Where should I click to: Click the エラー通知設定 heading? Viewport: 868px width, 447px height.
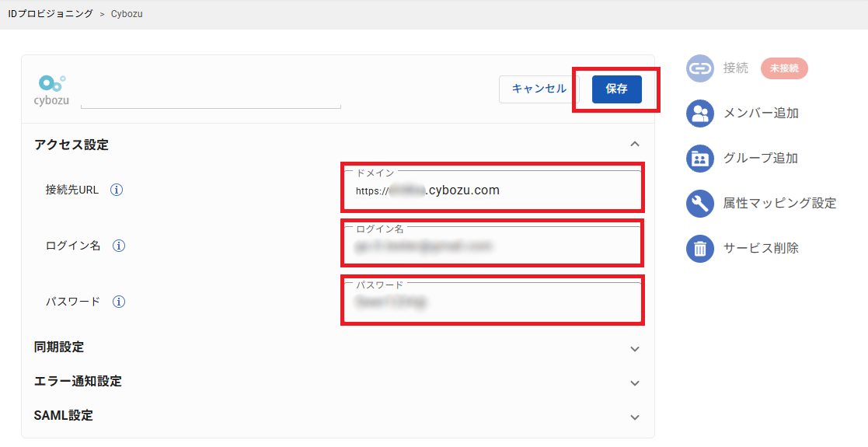(x=78, y=381)
